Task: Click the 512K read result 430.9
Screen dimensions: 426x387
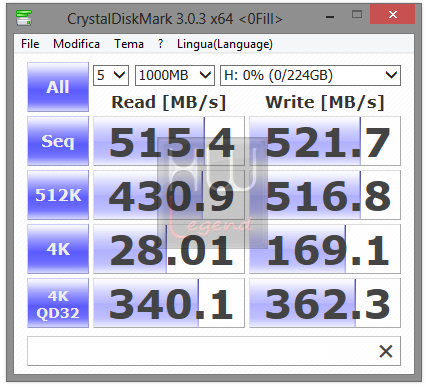Action: [169, 195]
